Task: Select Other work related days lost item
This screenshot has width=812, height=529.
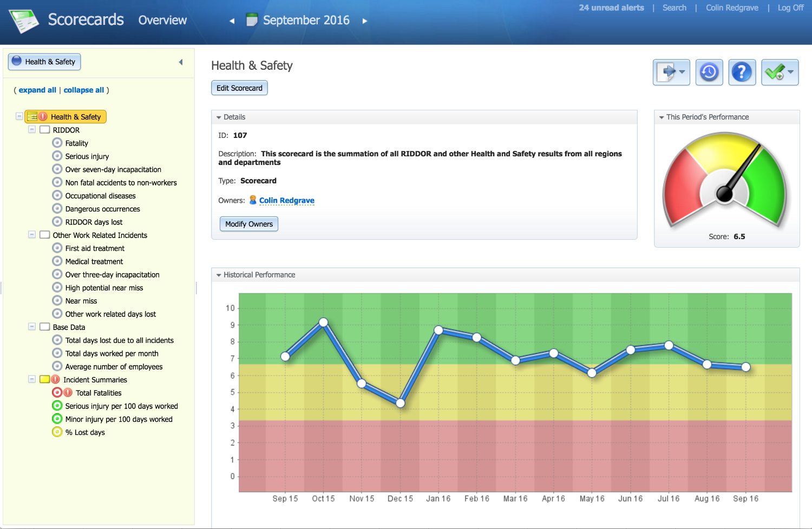Action: [110, 314]
